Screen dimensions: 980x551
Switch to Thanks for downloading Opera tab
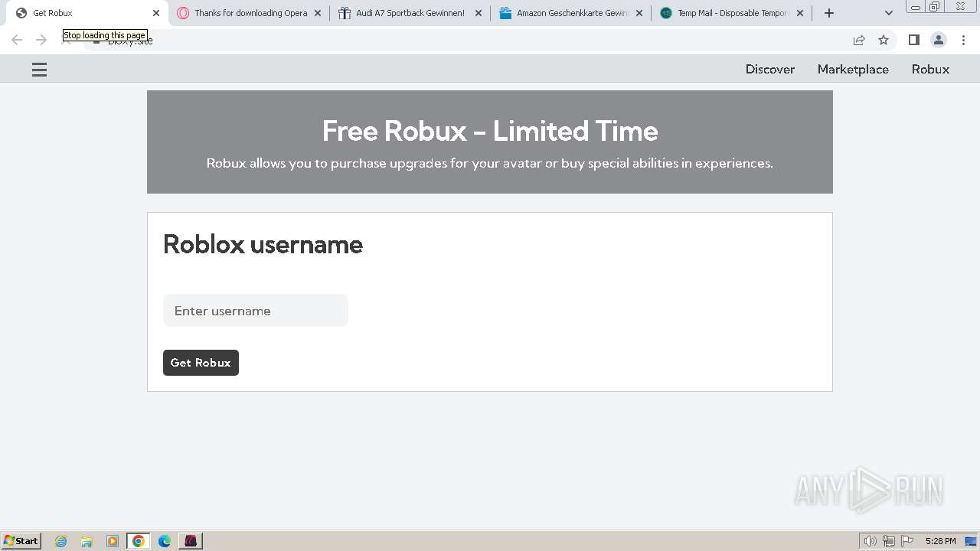tap(250, 13)
